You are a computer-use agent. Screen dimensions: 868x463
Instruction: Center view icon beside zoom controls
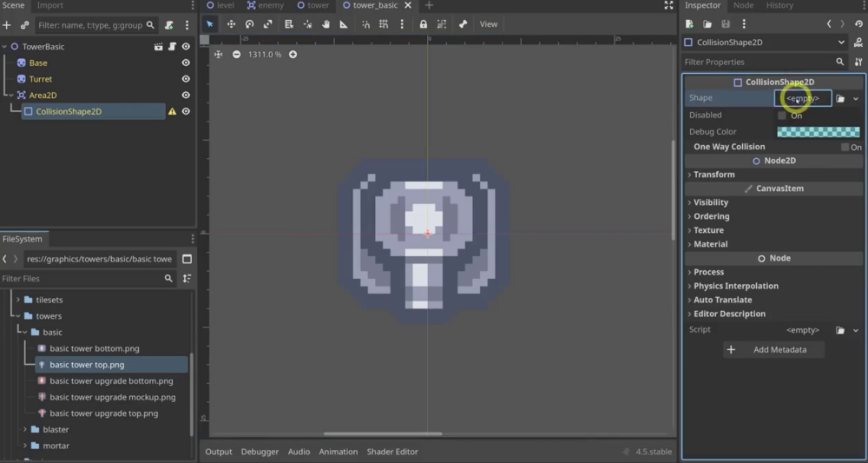218,54
